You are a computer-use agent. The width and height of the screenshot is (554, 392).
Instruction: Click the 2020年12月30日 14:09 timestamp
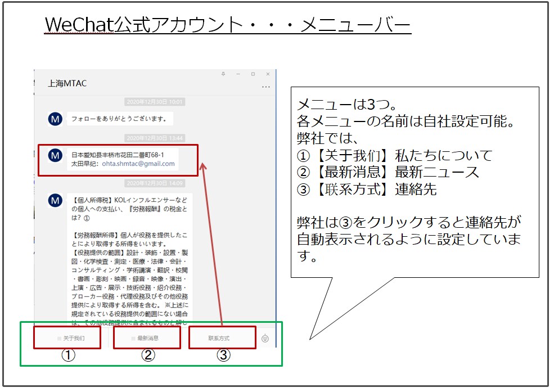click(x=155, y=183)
